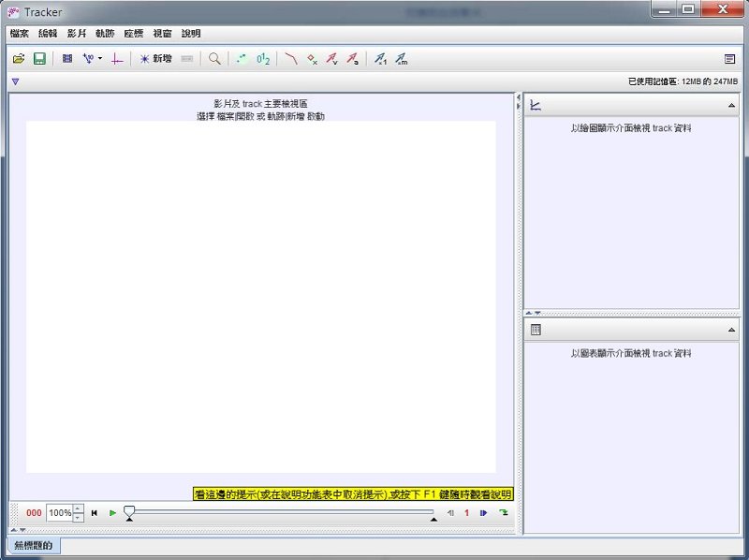
Task: Click the video slider thumb
Action: (x=129, y=510)
